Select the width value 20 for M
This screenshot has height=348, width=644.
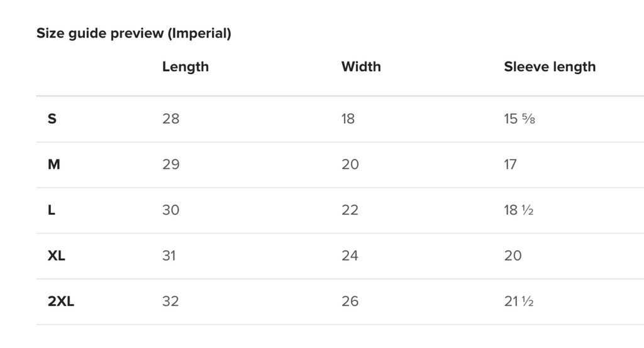(x=350, y=164)
